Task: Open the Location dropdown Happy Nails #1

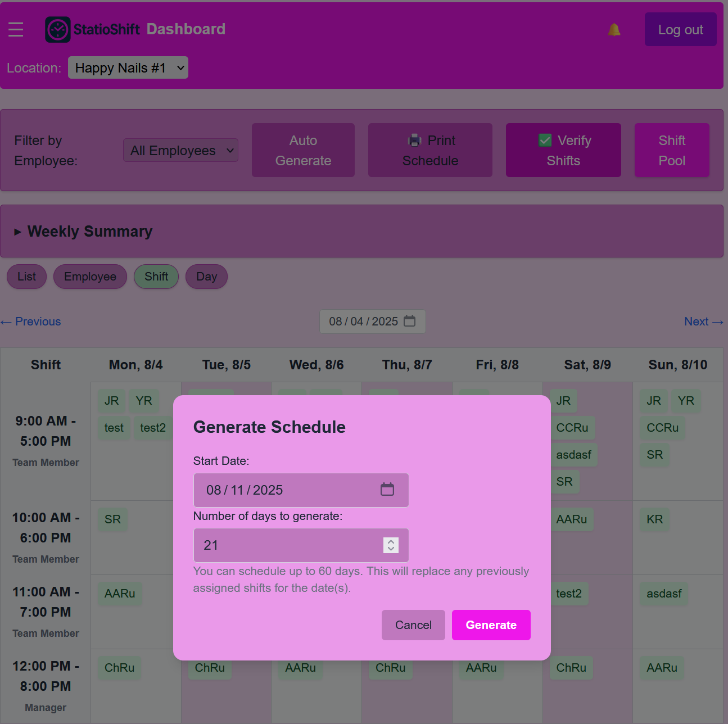Action: pos(128,67)
